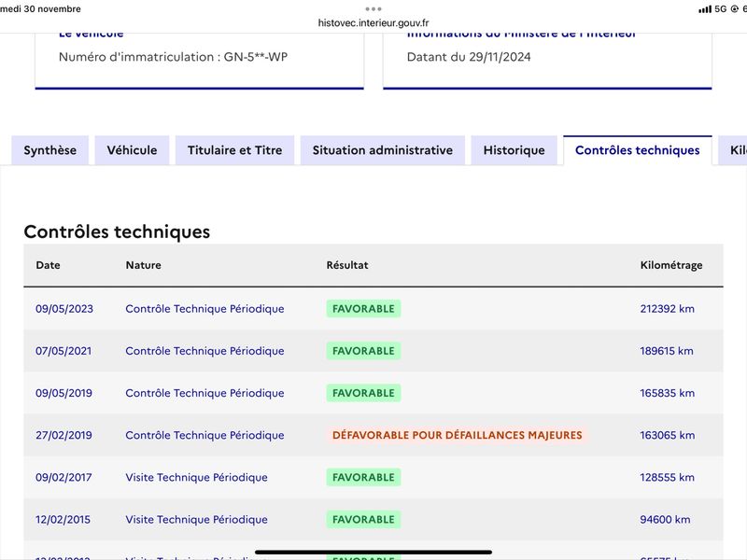Click the FAVORABLE badge for 09/05/2023
747x560 pixels.
coord(363,309)
